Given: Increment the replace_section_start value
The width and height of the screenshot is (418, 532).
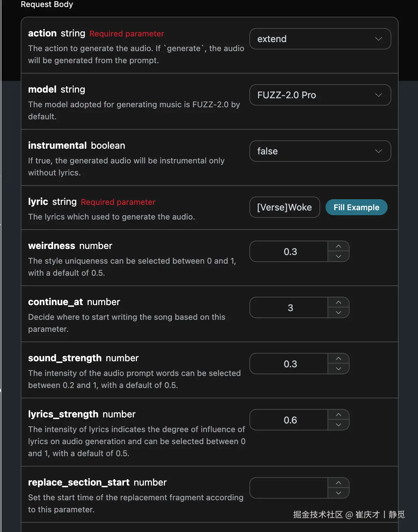Looking at the screenshot, I should click(338, 483).
